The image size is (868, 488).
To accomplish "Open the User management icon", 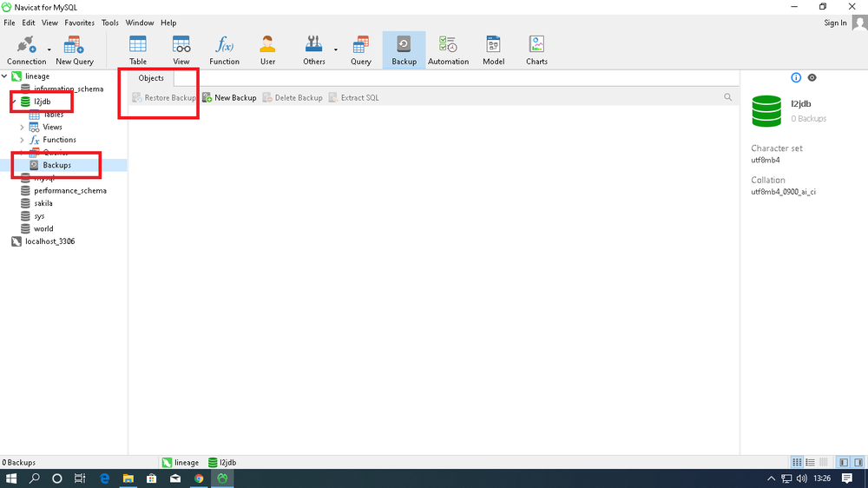I will [x=267, y=50].
